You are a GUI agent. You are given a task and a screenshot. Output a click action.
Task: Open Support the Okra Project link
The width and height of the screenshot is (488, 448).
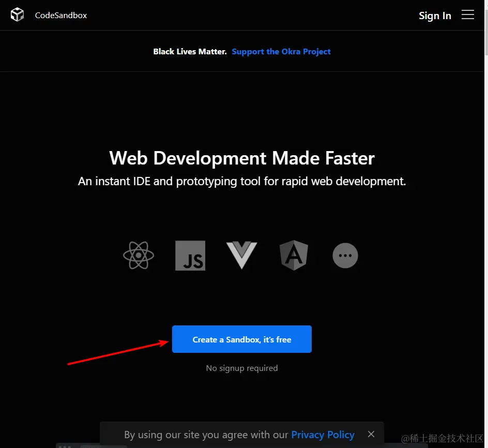coord(281,51)
